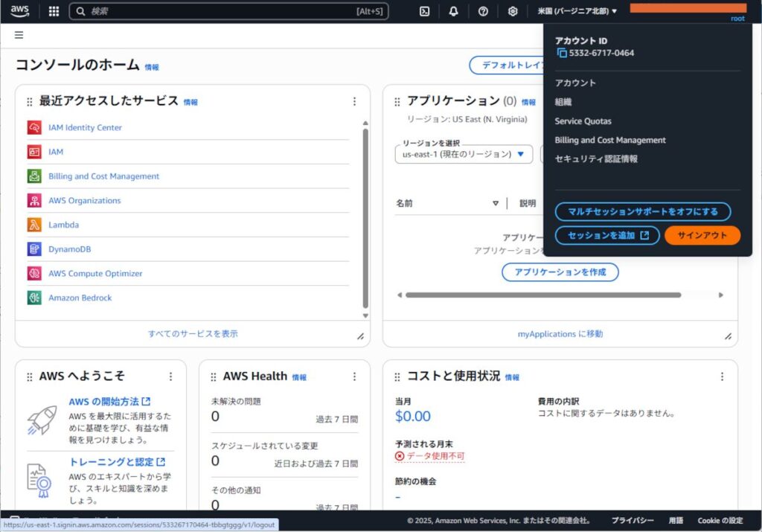Click the アプリケーションを作成 button

560,272
